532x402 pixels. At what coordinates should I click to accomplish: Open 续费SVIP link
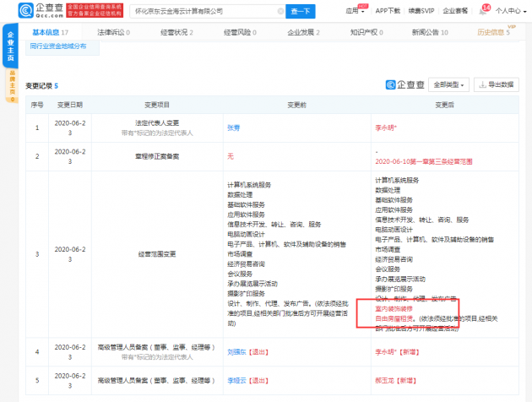click(x=421, y=11)
